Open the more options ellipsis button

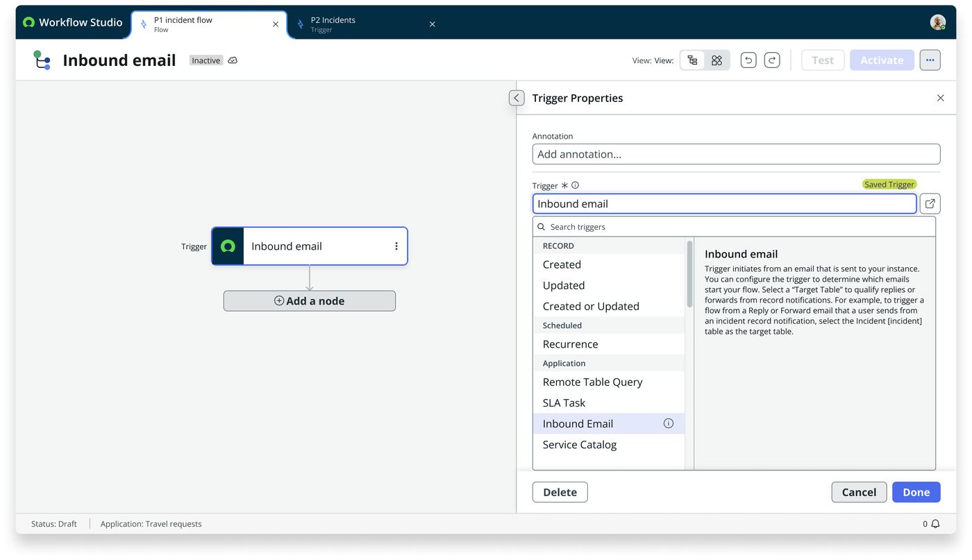(930, 60)
